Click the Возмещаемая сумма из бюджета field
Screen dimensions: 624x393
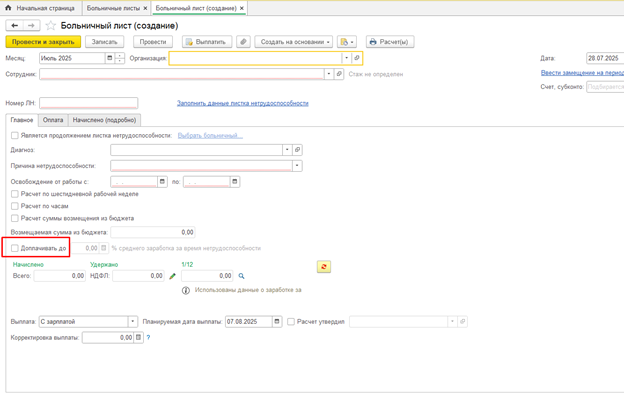(x=153, y=232)
